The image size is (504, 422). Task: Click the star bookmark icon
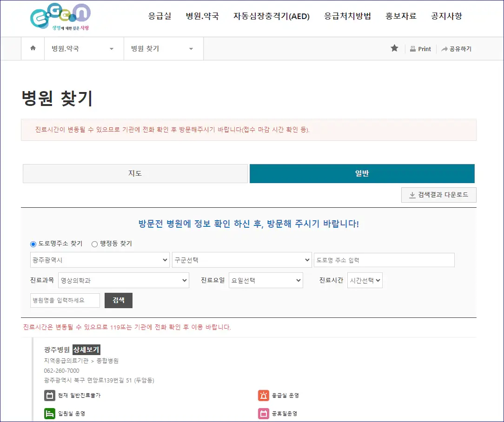click(x=395, y=48)
